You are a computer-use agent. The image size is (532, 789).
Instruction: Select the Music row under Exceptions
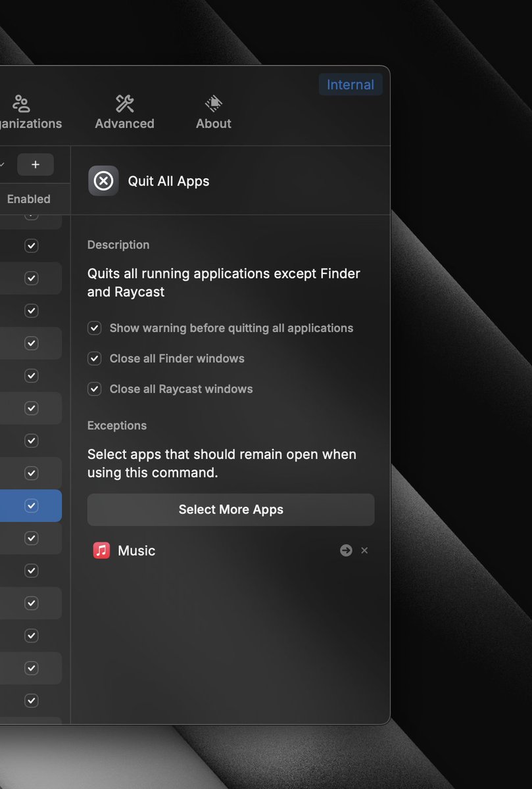tap(197, 550)
